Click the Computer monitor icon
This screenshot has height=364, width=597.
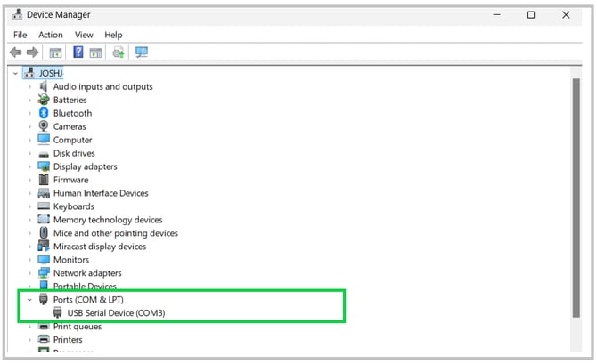[44, 140]
